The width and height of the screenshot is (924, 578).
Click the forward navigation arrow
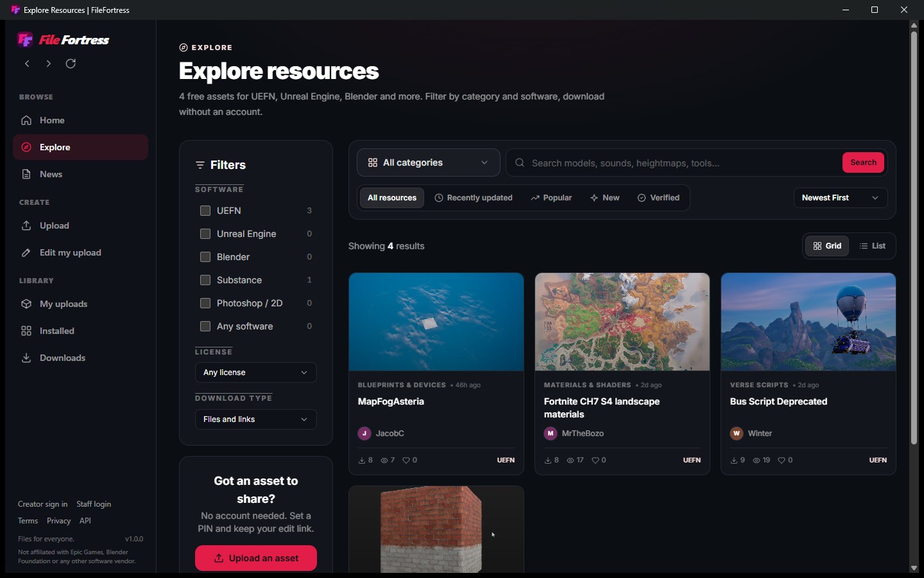tap(48, 64)
